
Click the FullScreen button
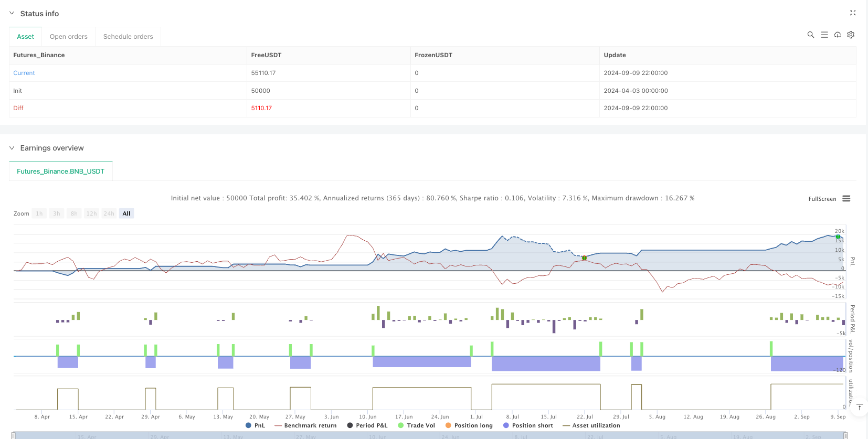tap(822, 199)
